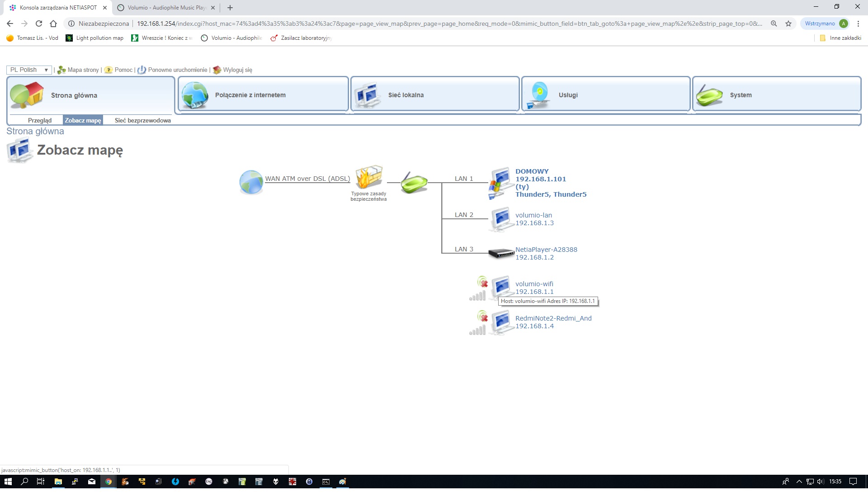Viewport: 868px width, 496px height.
Task: Open the PL Polish language dropdown
Action: coord(29,70)
